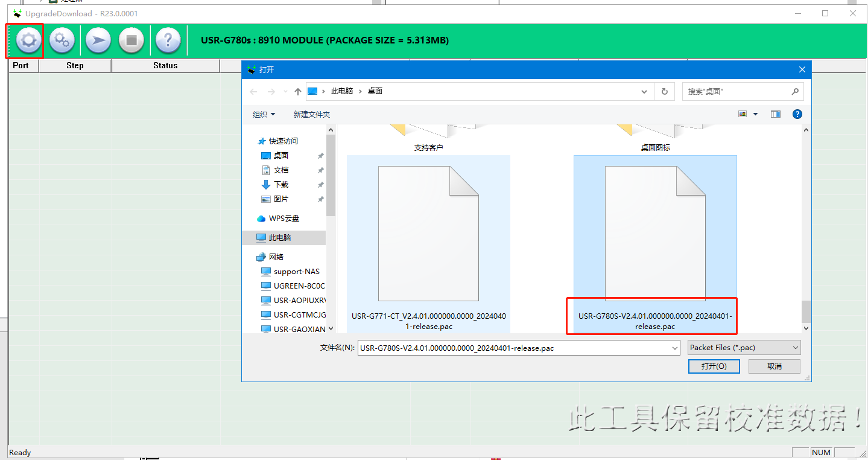
Task: Click the file list scrollbar thumb
Action: click(806, 311)
